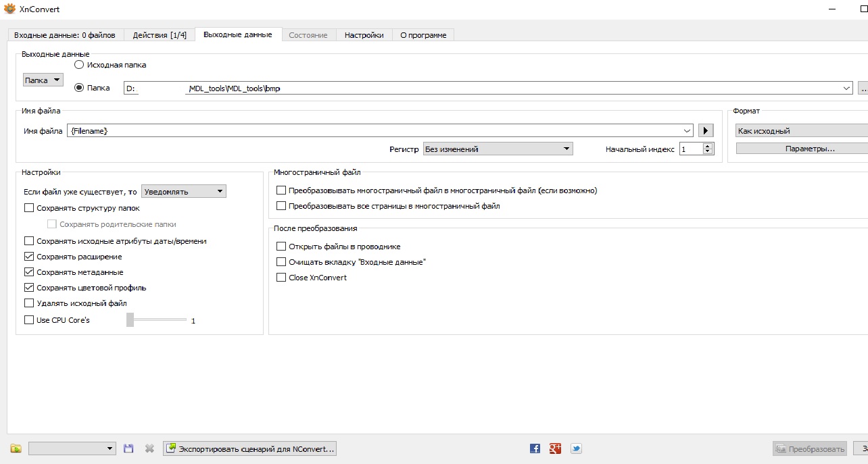
Task: Switch to Входные данные tab
Action: [65, 35]
